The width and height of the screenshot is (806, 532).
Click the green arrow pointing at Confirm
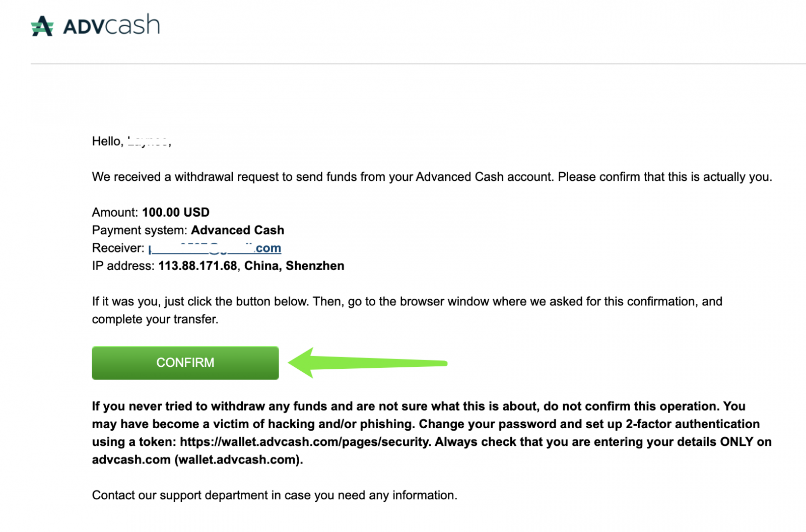363,363
